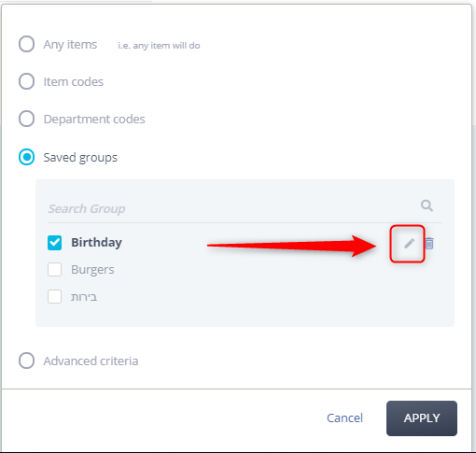Choose the Advanced criteria radio option
The height and width of the screenshot is (453, 476).
click(26, 361)
